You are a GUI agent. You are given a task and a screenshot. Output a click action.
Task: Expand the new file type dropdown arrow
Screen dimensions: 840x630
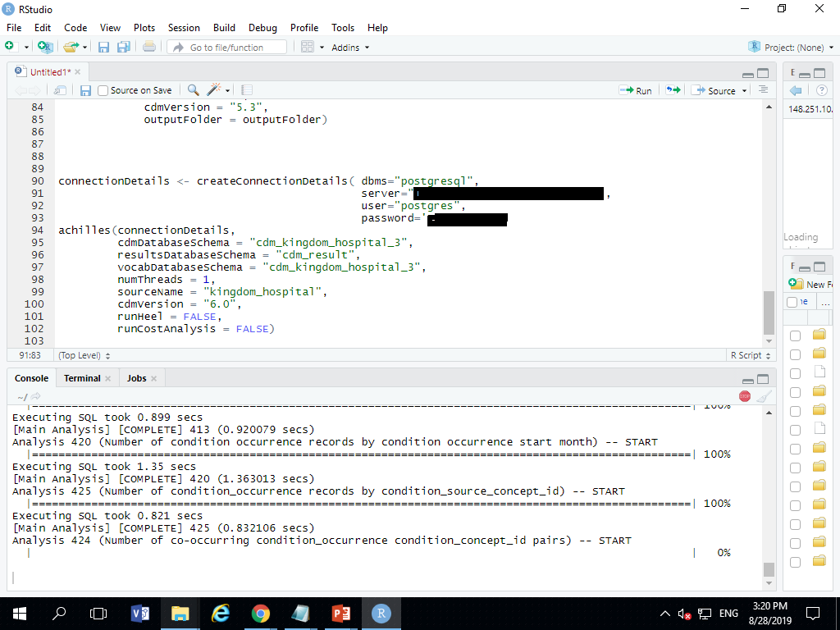26,47
